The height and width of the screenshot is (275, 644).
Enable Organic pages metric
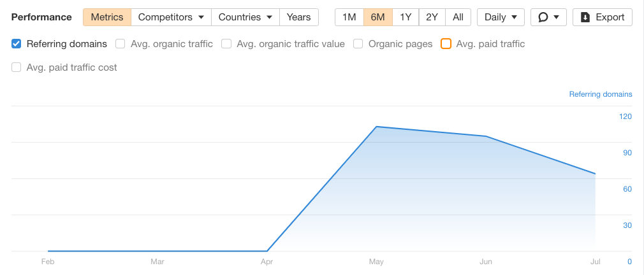click(358, 44)
